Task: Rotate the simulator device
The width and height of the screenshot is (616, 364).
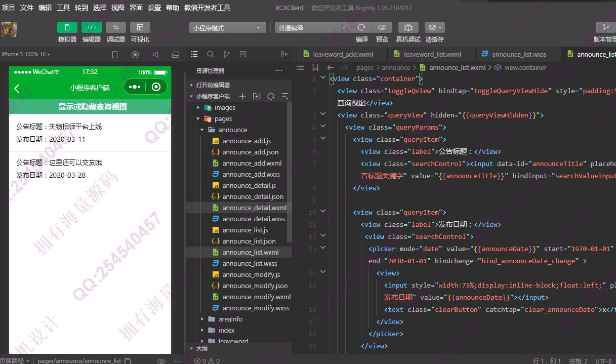Action: click(115, 55)
